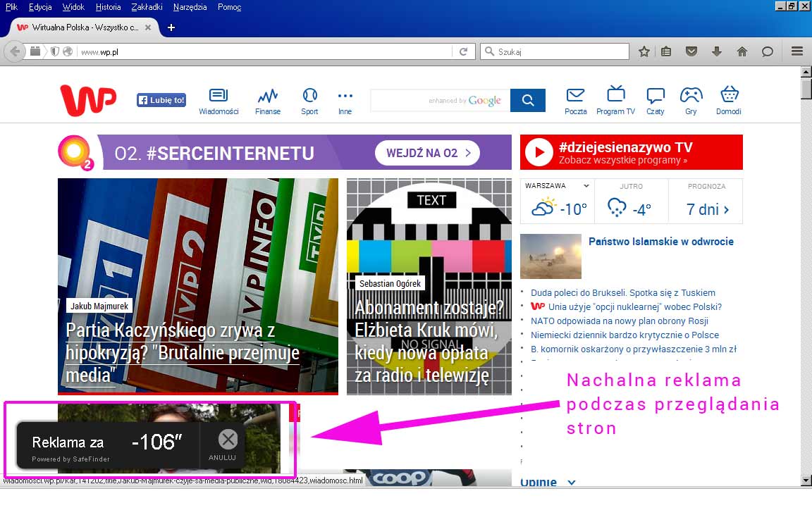Screen dimensions: 812x515
Task: Open the 7 dni weather forecast
Action: click(x=707, y=209)
